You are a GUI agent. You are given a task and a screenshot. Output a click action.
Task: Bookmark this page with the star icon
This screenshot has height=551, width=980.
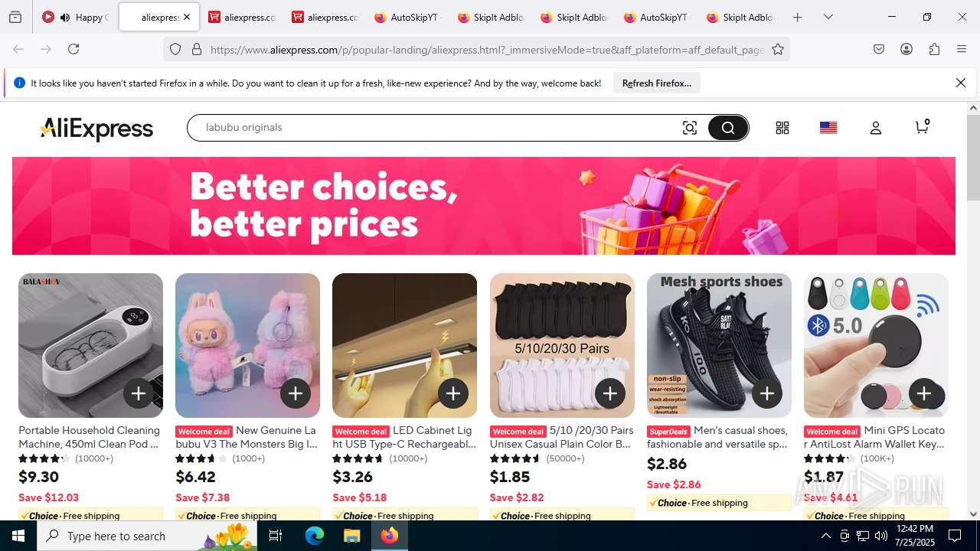(x=778, y=49)
